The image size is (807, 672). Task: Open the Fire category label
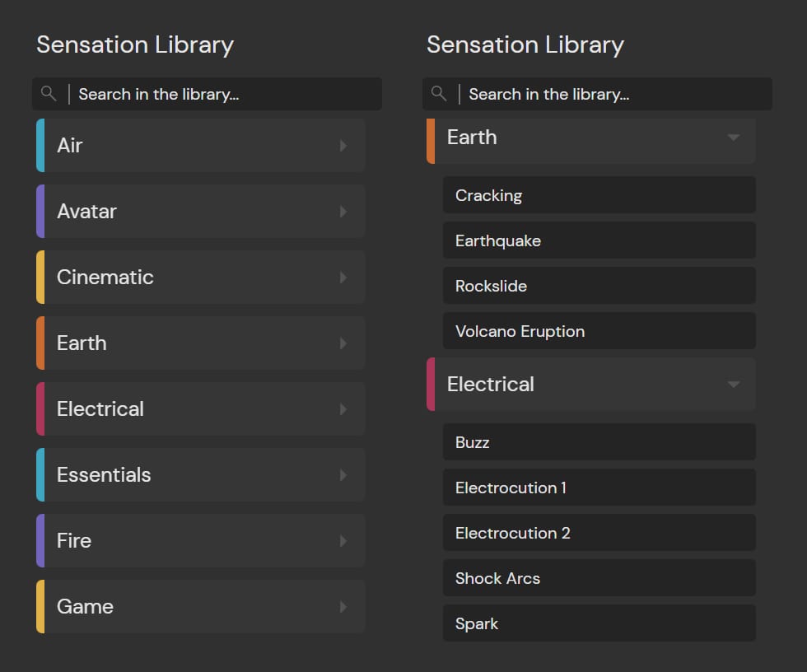coord(73,541)
